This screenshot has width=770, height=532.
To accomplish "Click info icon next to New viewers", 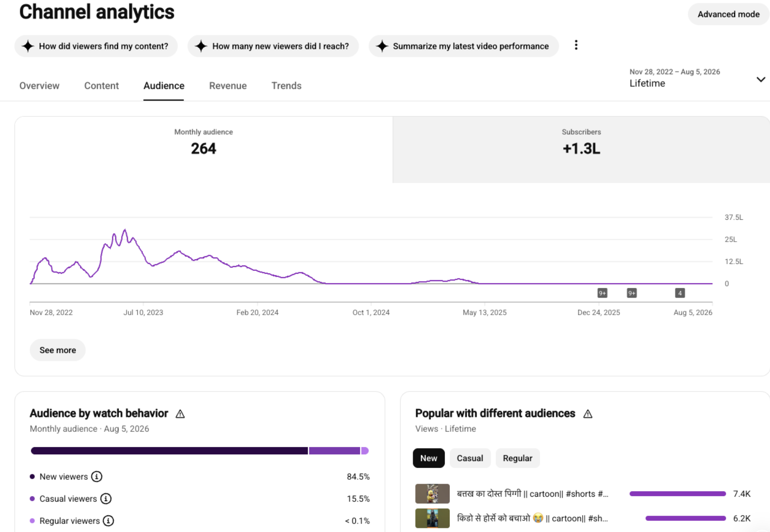I will coord(96,477).
